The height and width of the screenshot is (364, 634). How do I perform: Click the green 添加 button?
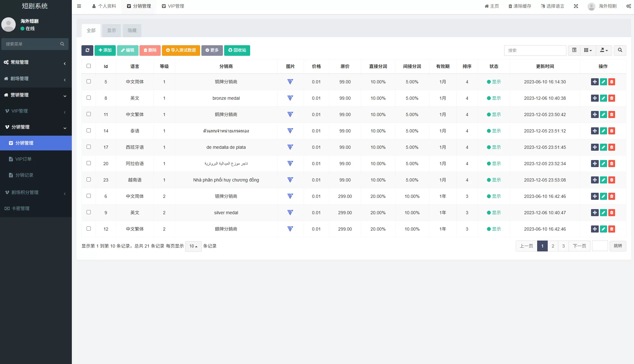click(x=105, y=50)
